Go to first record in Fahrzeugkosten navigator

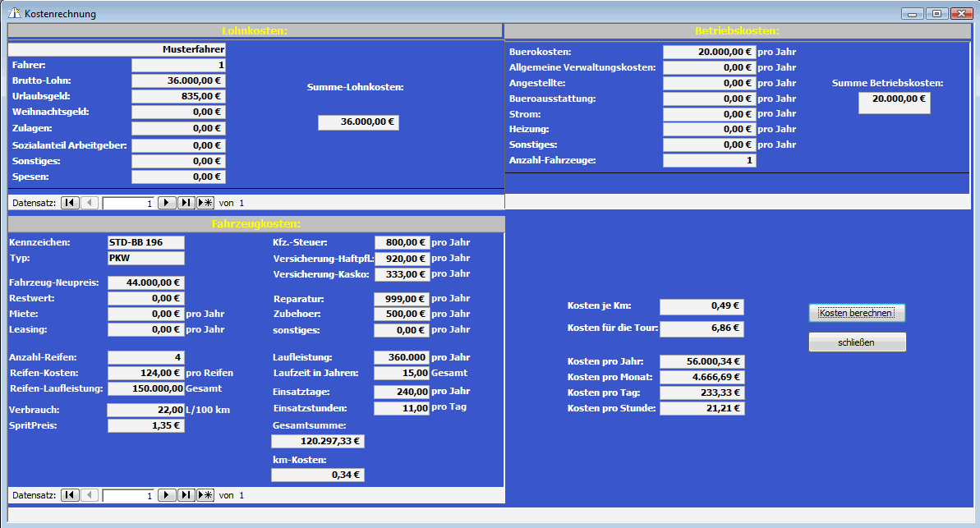coord(70,495)
